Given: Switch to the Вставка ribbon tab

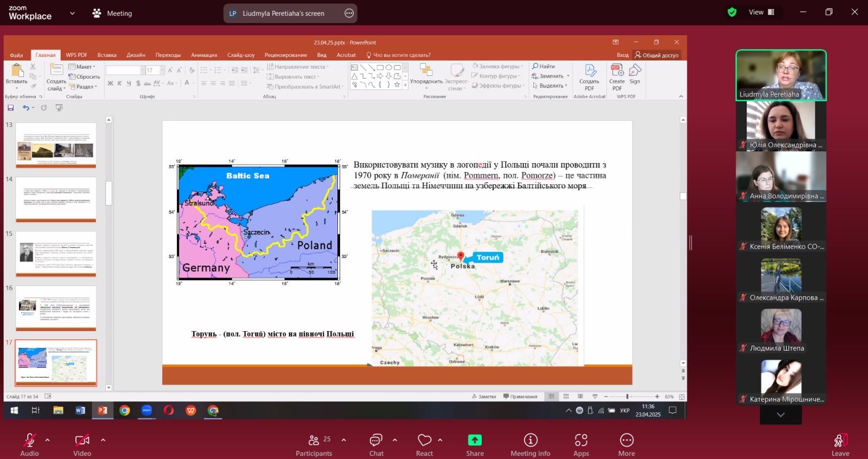Looking at the screenshot, I should [107, 55].
